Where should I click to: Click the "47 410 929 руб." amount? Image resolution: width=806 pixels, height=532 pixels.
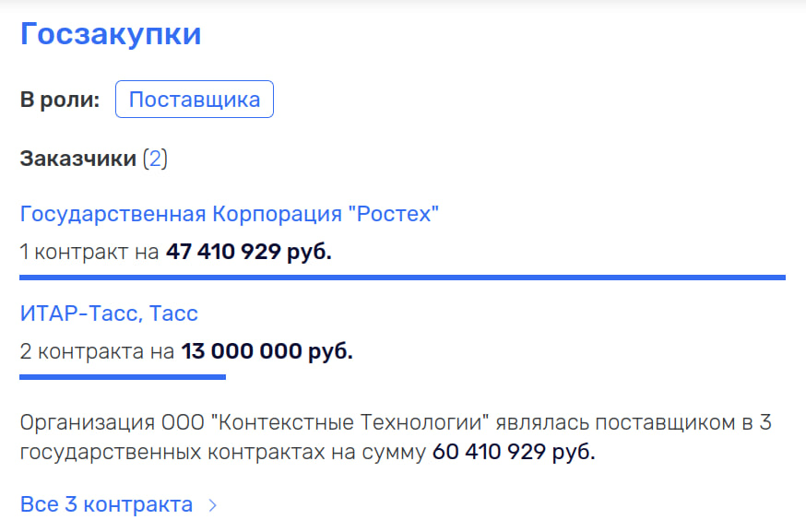tap(248, 252)
